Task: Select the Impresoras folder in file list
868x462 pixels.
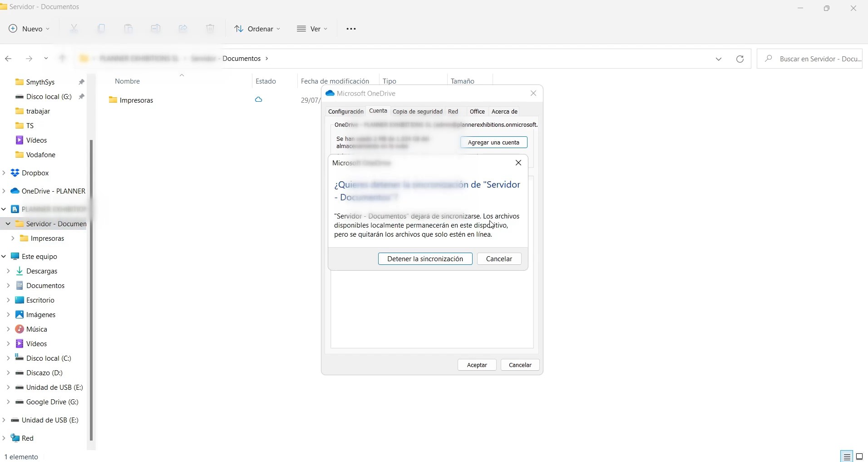Action: [x=131, y=100]
